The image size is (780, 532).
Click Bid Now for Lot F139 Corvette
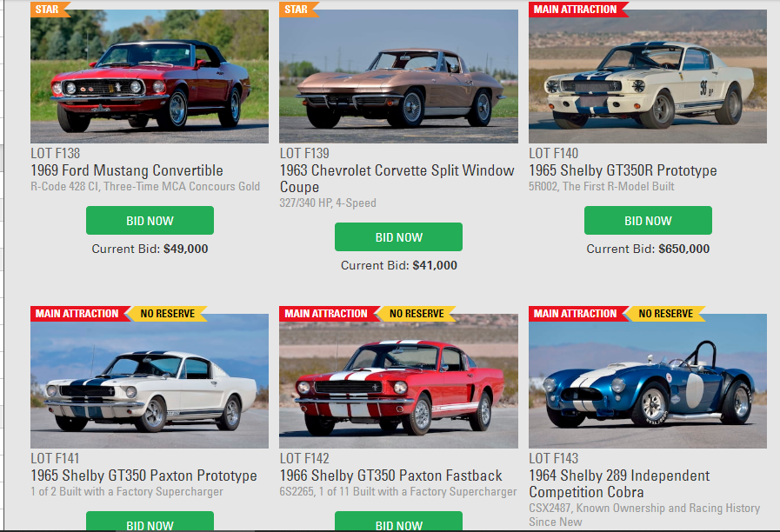[x=398, y=236]
